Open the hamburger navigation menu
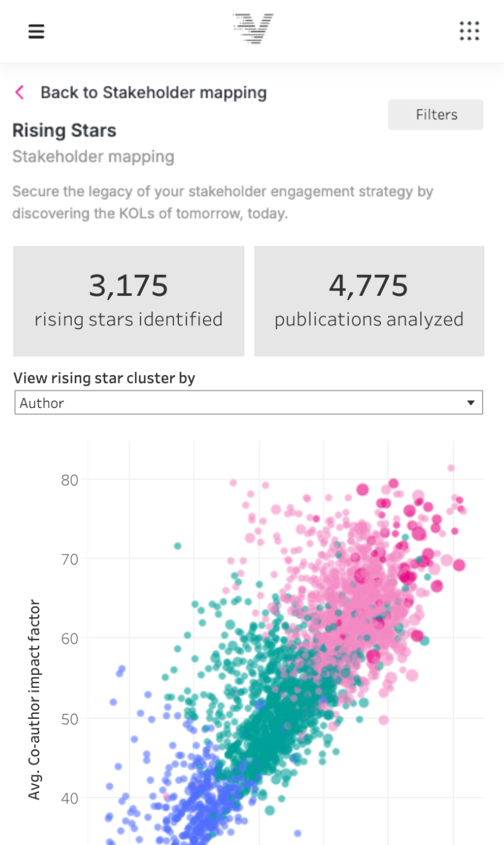Image resolution: width=504 pixels, height=845 pixels. [x=37, y=32]
